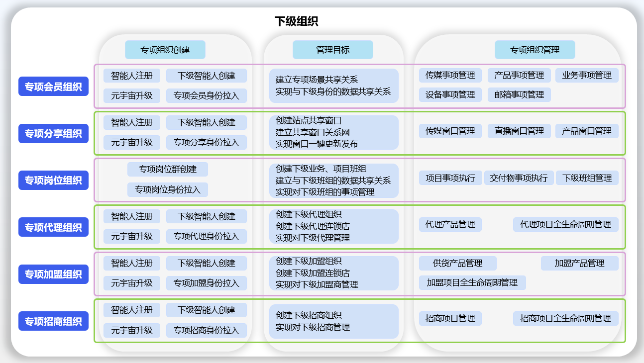This screenshot has width=644, height=363.
Task: Click the text 建立专项场景共享关系
Action: [x=317, y=80]
